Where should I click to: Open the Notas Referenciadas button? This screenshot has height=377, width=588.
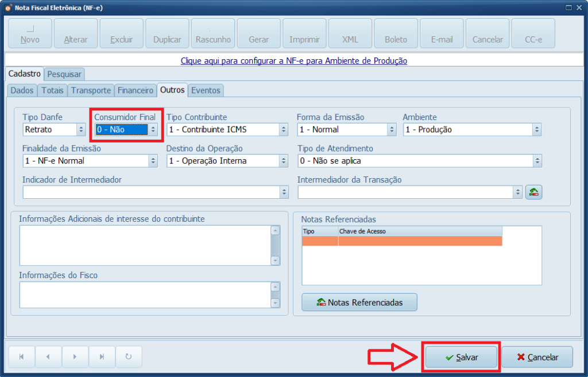[x=359, y=302]
